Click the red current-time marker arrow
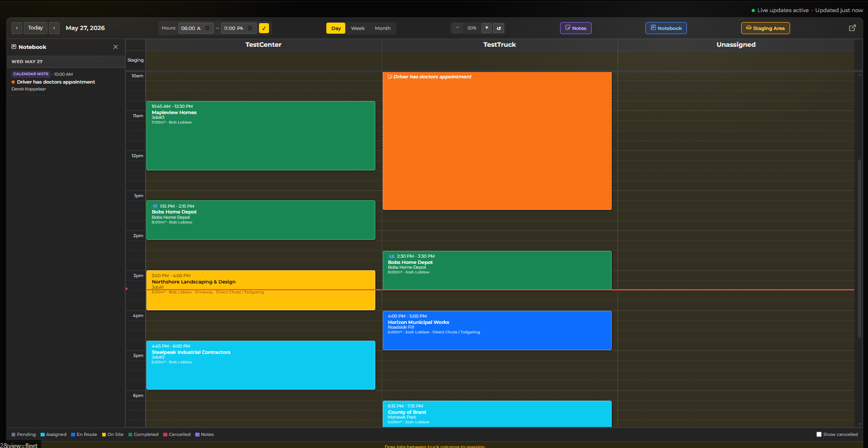Screen dimensions: 868x448 coord(127,289)
